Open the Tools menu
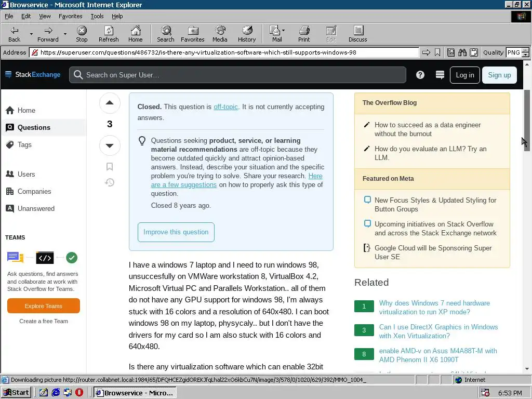This screenshot has height=399, width=532. coord(97,16)
